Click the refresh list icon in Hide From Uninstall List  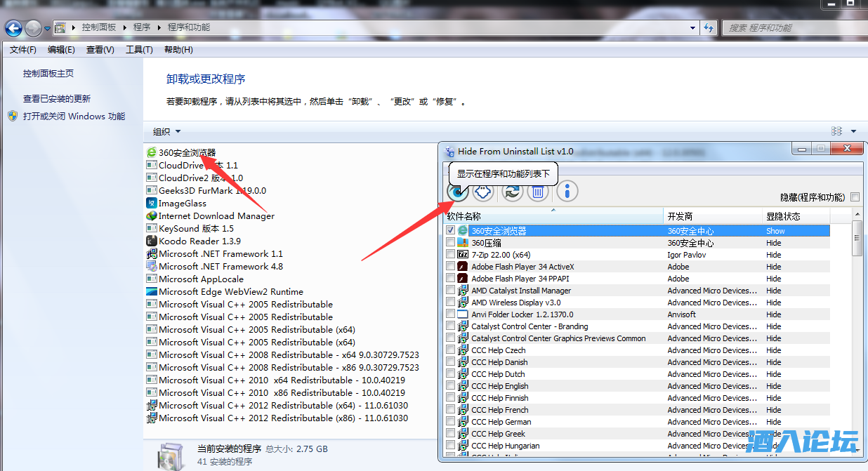(x=513, y=191)
